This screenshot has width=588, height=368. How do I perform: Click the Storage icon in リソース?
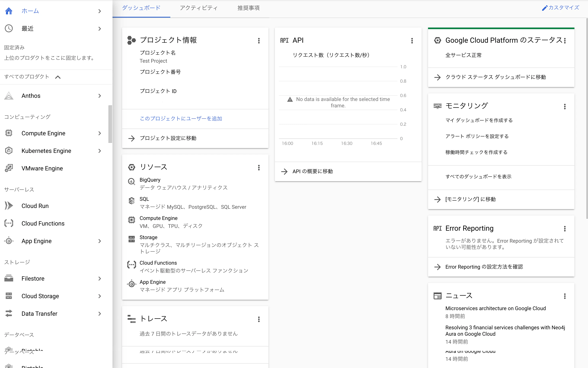coord(132,239)
